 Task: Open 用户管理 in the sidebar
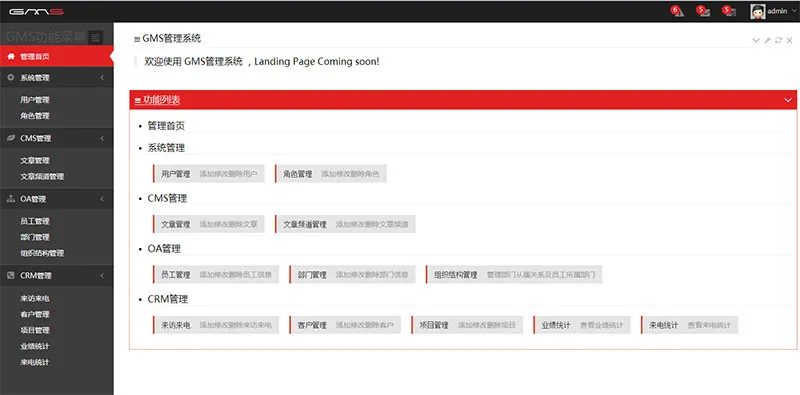35,100
